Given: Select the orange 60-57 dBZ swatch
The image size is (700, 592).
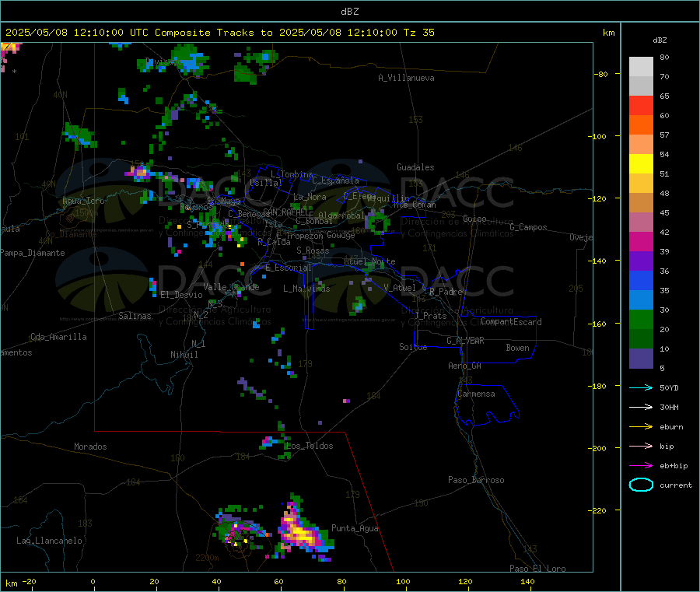Looking at the screenshot, I should [641, 125].
